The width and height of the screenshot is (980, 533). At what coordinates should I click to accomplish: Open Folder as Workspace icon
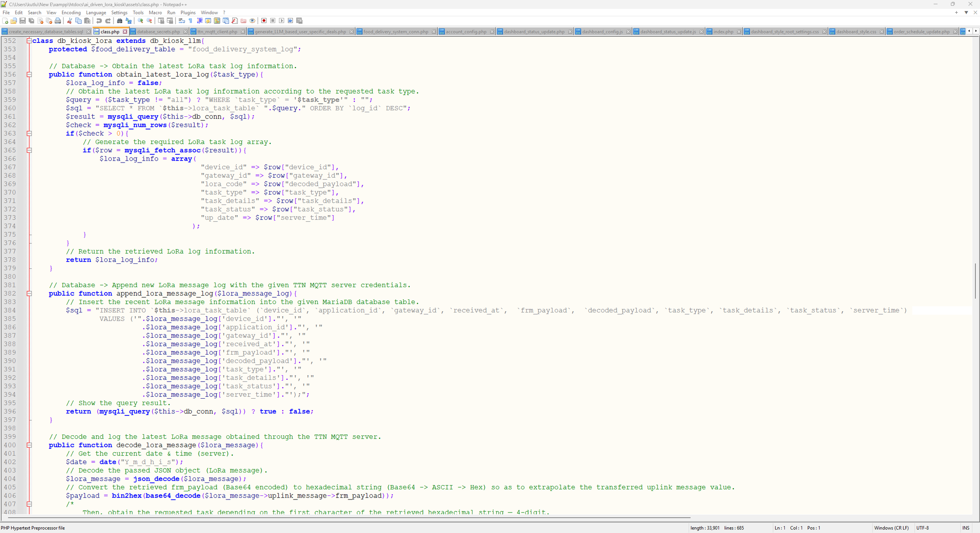tap(243, 21)
